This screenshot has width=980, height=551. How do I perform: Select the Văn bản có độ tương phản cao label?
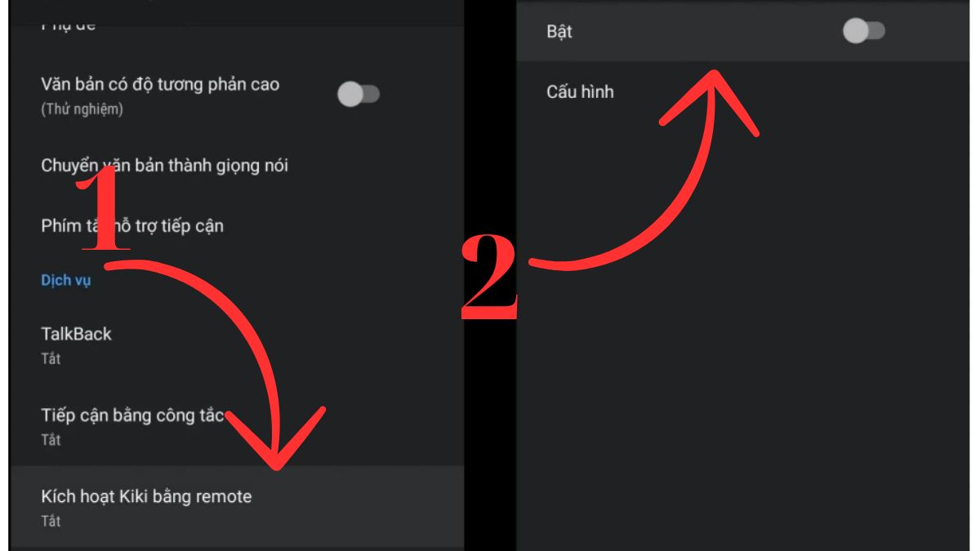tap(160, 84)
